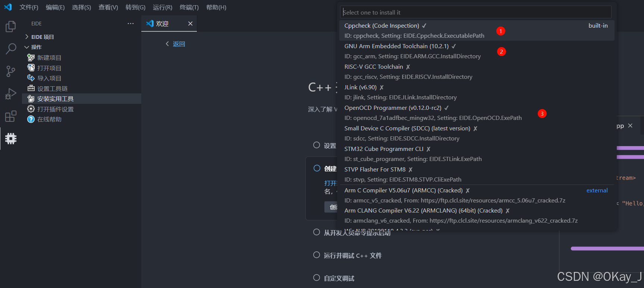The height and width of the screenshot is (288, 644).
Task: Open the Source Control view
Action: pyautogui.click(x=11, y=71)
